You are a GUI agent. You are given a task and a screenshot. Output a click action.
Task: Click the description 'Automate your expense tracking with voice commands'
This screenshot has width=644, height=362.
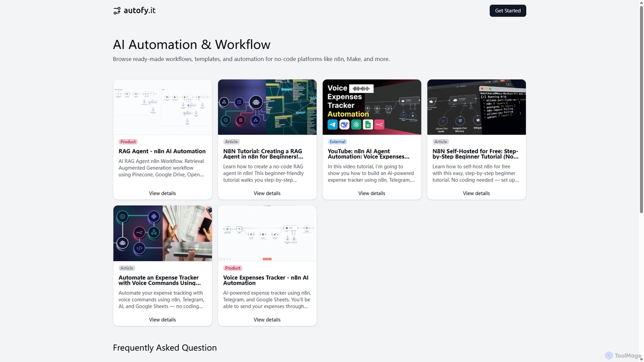pos(161,300)
